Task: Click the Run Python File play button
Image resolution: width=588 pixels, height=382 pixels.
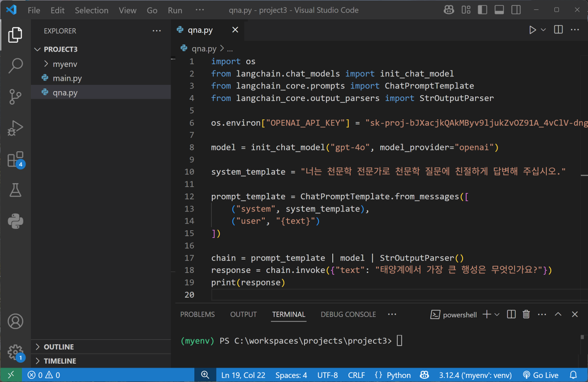Action: [x=532, y=30]
